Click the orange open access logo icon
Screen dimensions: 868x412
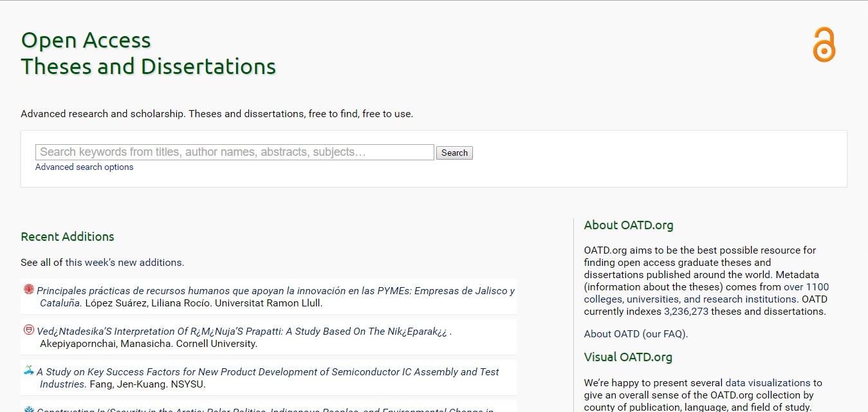click(x=824, y=44)
